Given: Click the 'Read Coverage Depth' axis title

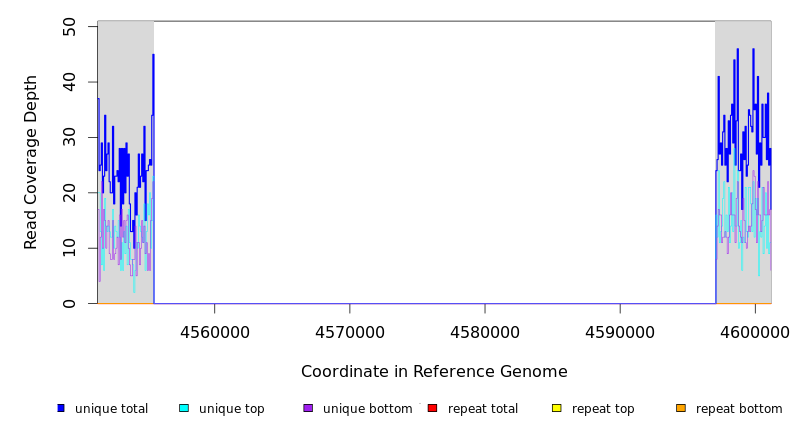Looking at the screenshot, I should (x=31, y=162).
